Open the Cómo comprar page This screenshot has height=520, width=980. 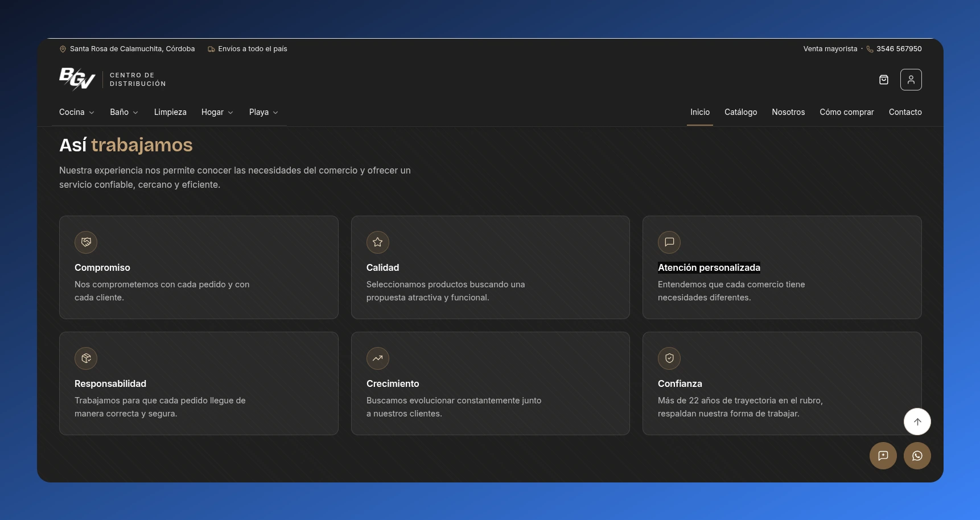pyautogui.click(x=847, y=112)
